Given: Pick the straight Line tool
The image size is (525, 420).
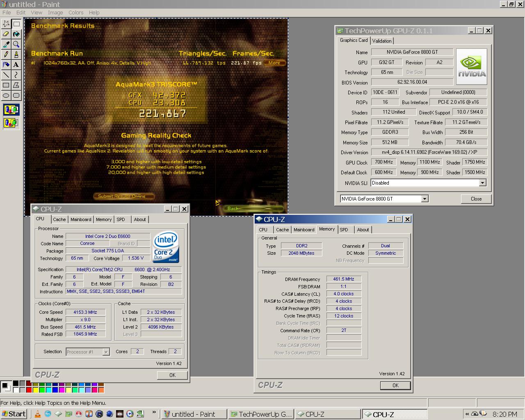Looking at the screenshot, I should (6, 75).
